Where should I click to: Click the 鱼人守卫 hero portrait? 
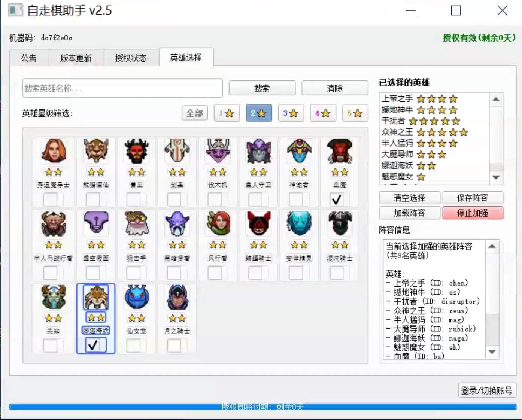pyautogui.click(x=258, y=151)
